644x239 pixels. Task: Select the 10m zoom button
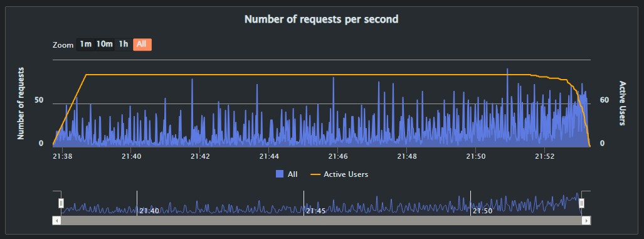point(104,45)
